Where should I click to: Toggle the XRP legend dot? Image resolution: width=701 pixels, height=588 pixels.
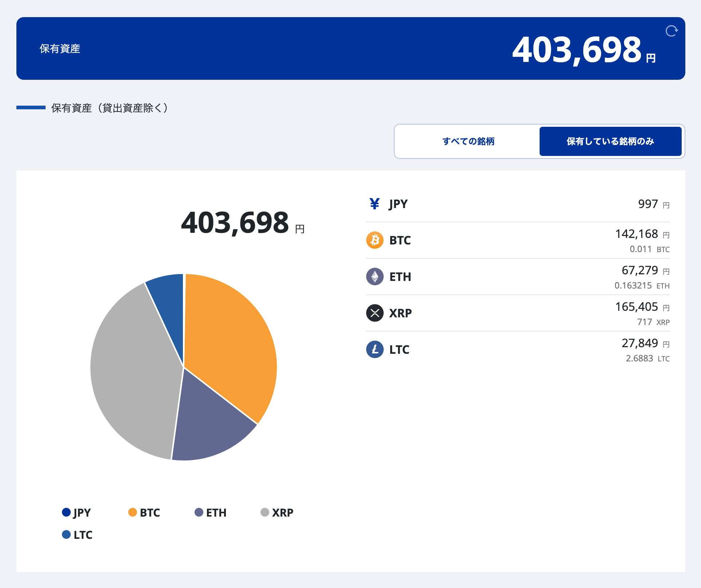tap(265, 512)
